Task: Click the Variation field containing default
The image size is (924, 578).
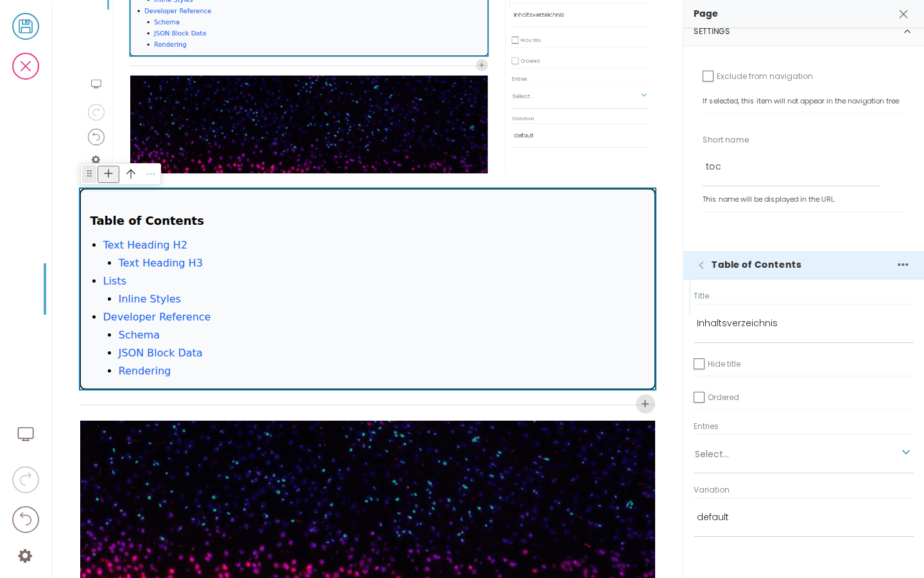Action: (x=803, y=517)
